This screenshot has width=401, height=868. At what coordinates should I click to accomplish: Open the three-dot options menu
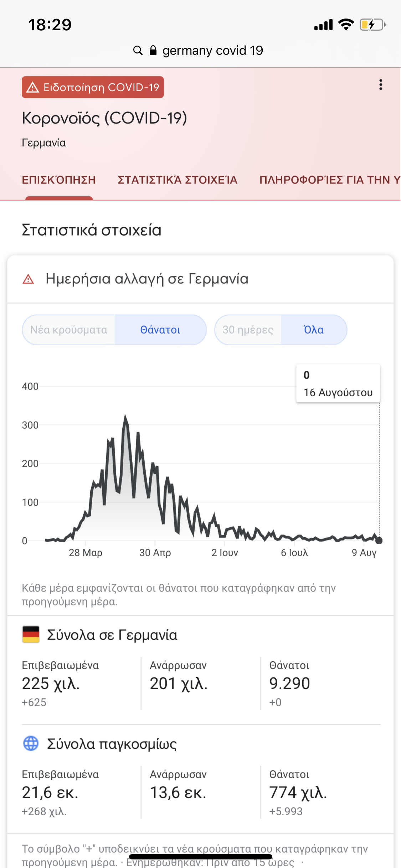381,85
